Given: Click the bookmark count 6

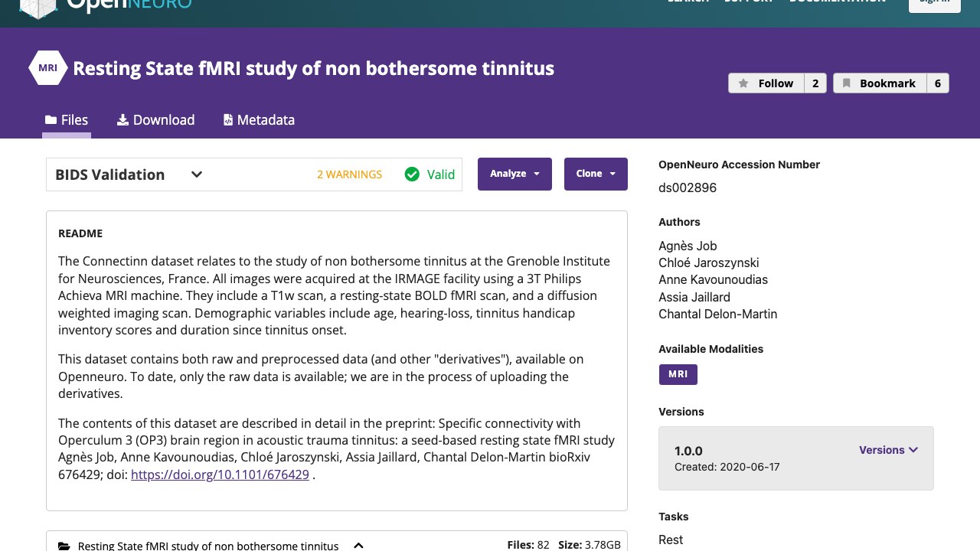Looking at the screenshot, I should click(x=938, y=83).
